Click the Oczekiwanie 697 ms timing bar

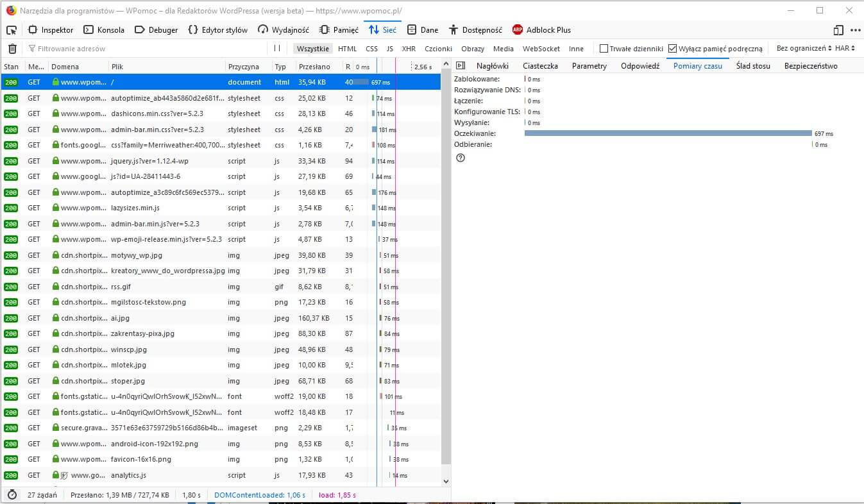pyautogui.click(x=668, y=133)
